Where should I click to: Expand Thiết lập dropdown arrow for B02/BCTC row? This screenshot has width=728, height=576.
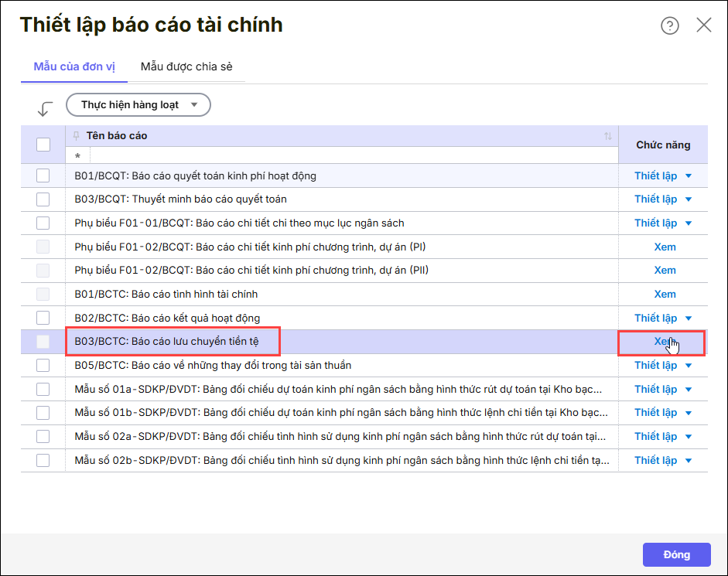(689, 318)
